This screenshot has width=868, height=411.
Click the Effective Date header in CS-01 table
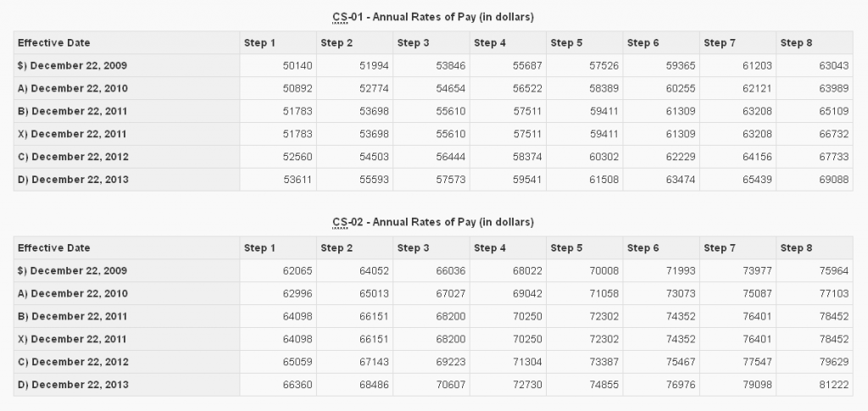click(x=53, y=42)
